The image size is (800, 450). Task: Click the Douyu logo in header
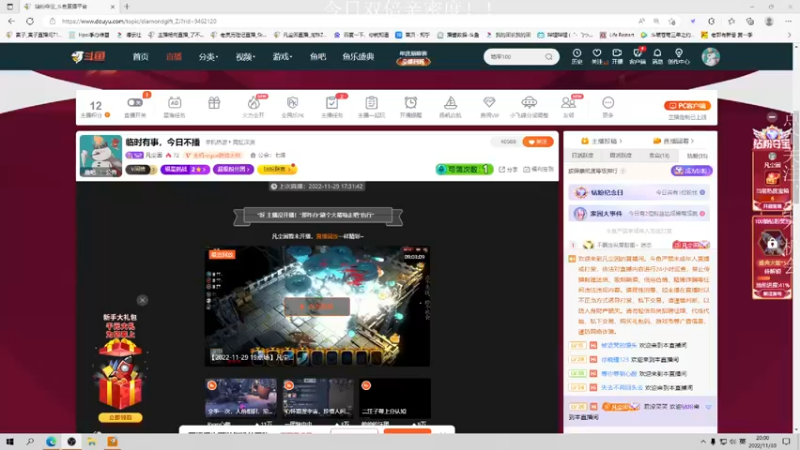pyautogui.click(x=88, y=56)
